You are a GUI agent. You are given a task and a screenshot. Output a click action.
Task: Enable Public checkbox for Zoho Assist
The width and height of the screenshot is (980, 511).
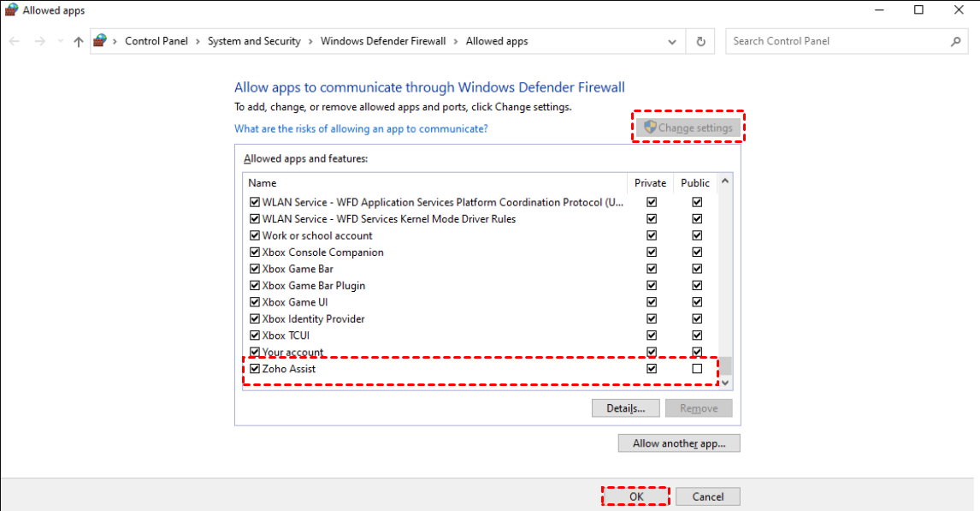pyautogui.click(x=697, y=369)
